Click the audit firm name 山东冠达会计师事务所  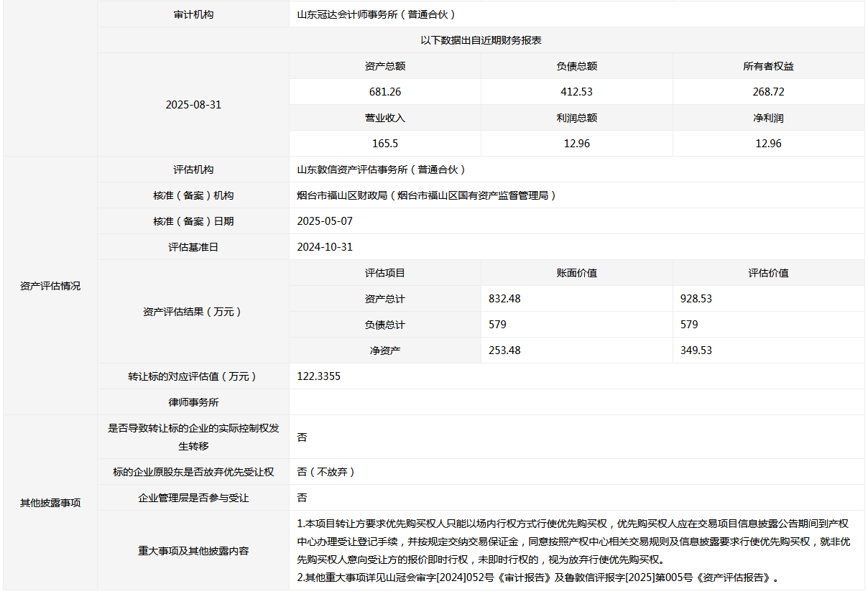point(376,14)
